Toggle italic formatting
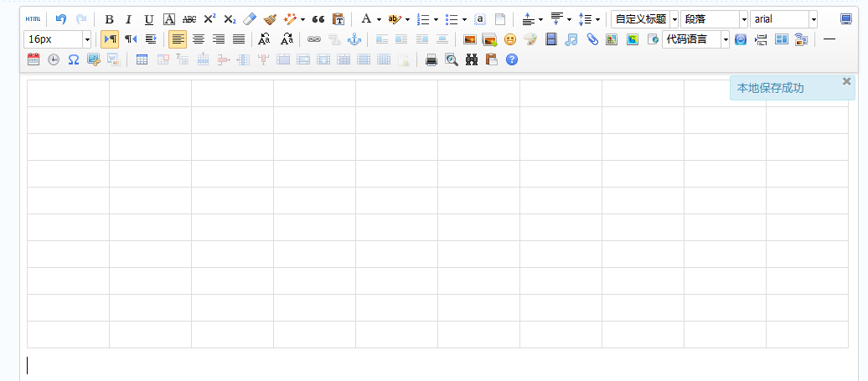This screenshot has width=868, height=381. [128, 19]
